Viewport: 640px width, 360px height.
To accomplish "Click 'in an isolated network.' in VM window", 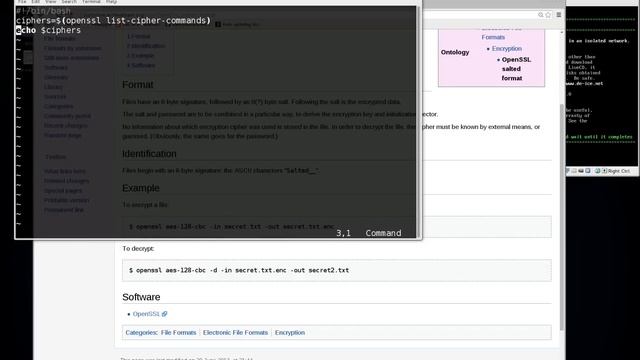I will (x=598, y=41).
